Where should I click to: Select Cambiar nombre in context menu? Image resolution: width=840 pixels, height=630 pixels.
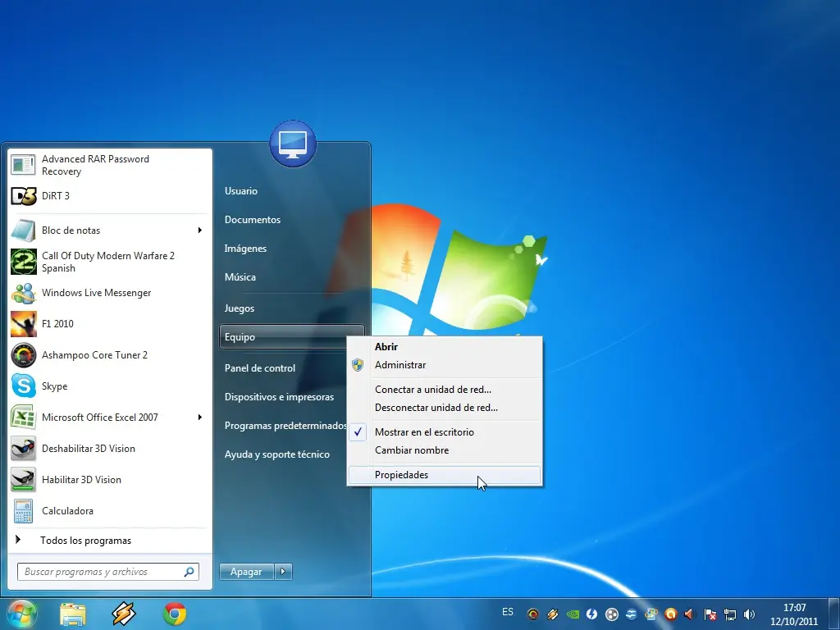(x=445, y=450)
